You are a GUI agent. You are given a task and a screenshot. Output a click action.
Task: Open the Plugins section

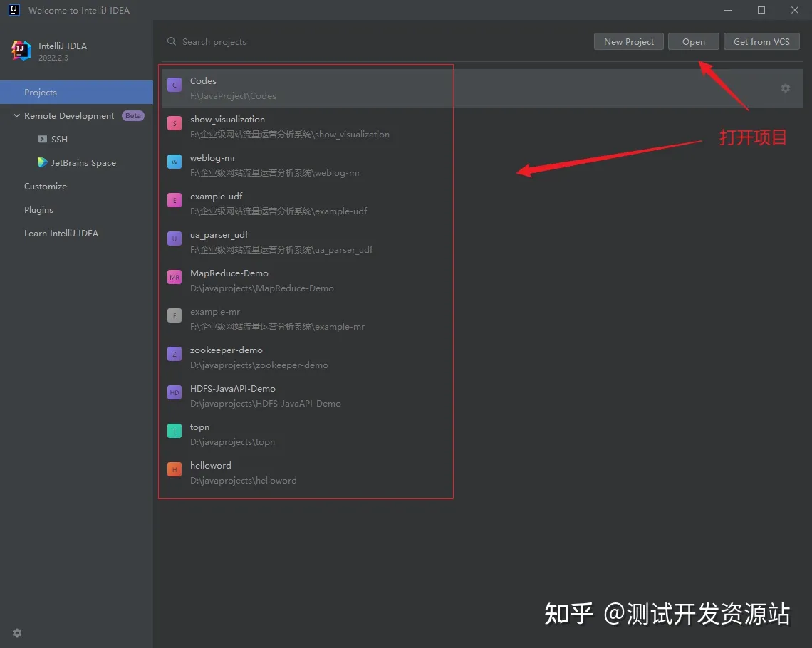pyautogui.click(x=39, y=209)
